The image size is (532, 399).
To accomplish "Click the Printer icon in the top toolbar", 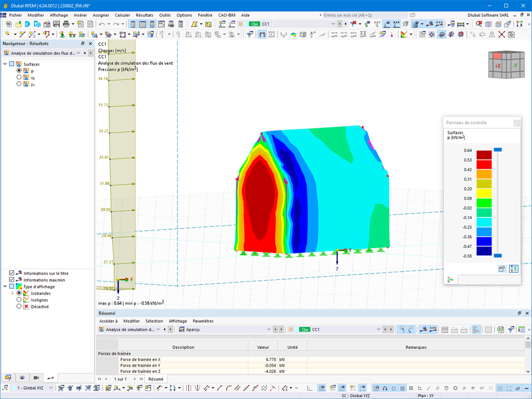I will point(66,24).
